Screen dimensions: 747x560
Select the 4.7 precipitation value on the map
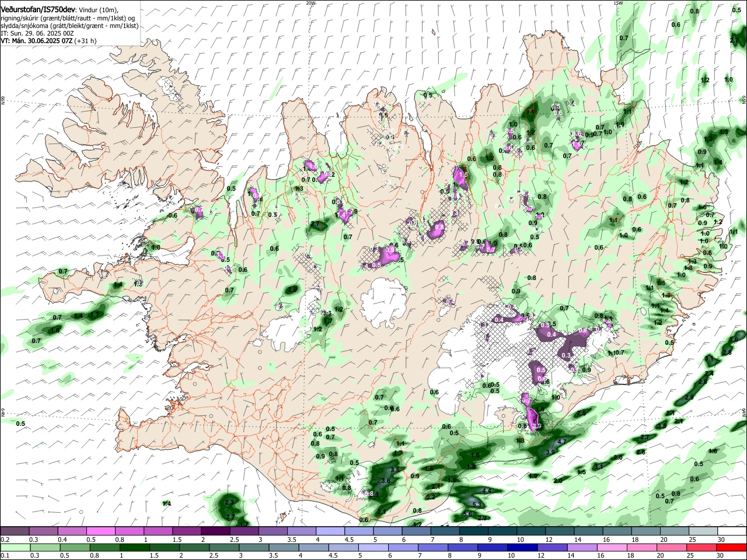click(x=562, y=442)
